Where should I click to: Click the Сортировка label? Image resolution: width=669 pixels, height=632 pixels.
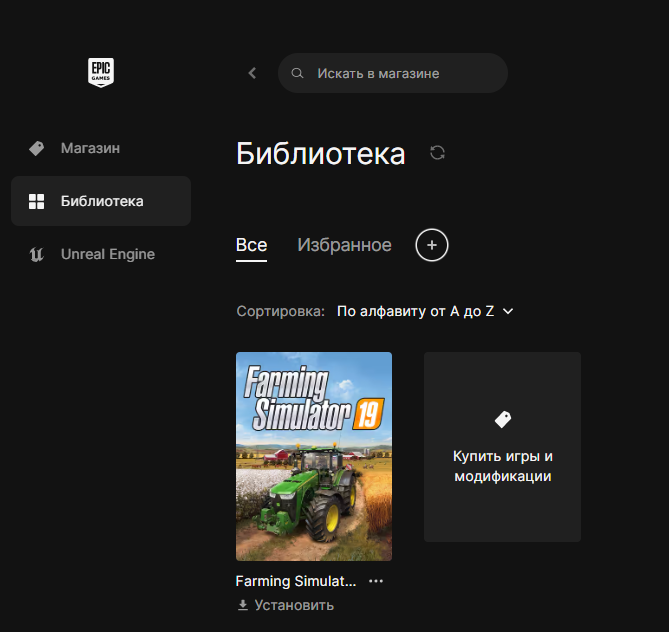click(x=280, y=311)
